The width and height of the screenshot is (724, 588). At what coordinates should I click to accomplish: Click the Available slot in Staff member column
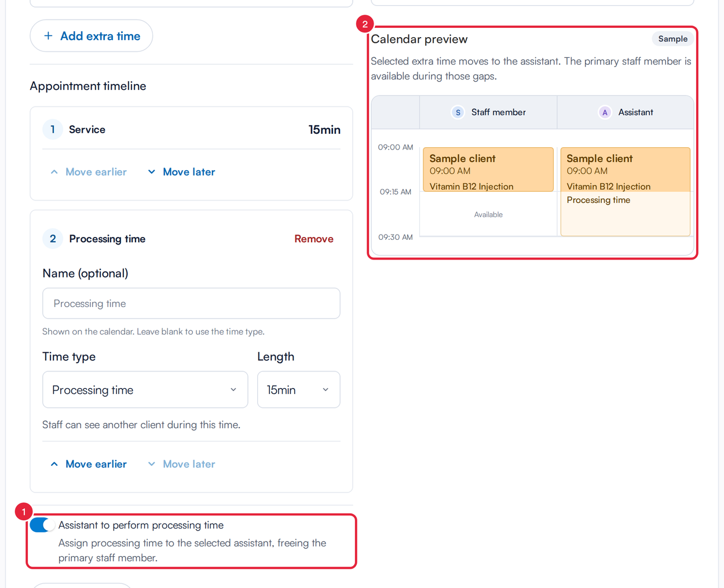[x=488, y=214]
